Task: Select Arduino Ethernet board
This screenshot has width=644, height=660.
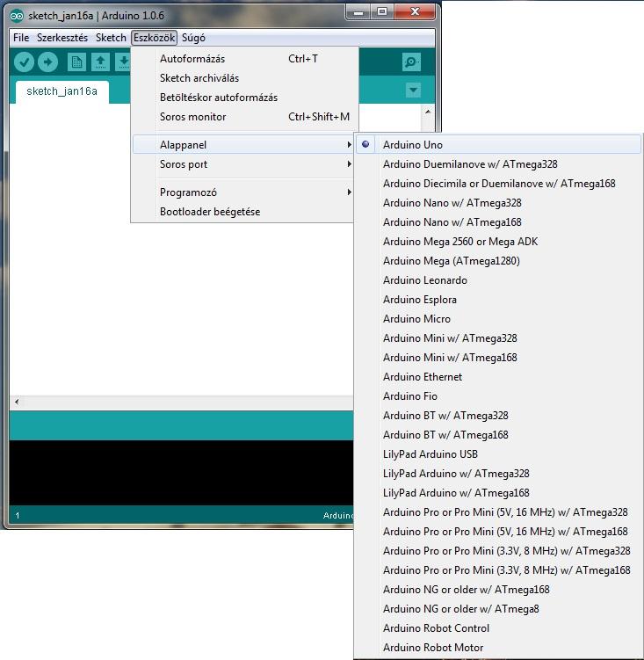Action: pyautogui.click(x=498, y=377)
